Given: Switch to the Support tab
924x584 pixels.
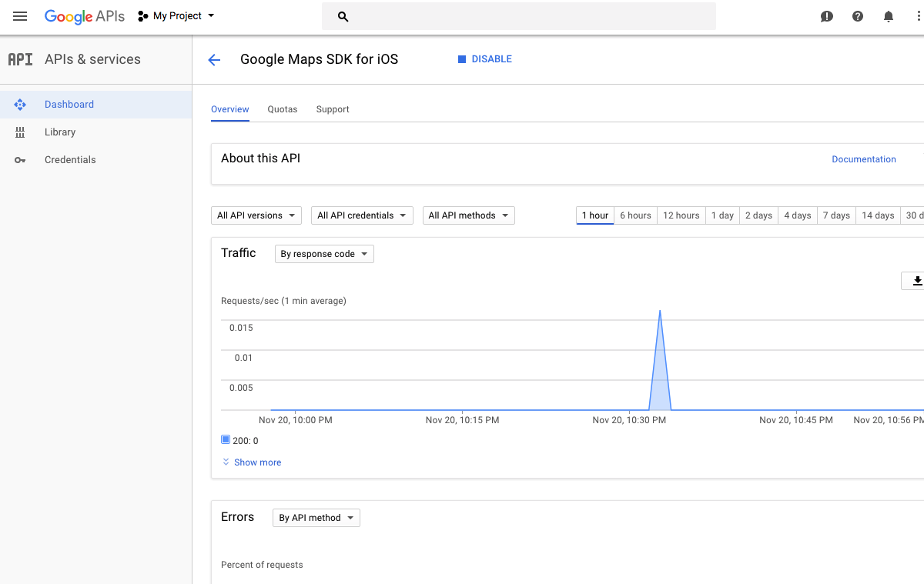Looking at the screenshot, I should pyautogui.click(x=333, y=109).
